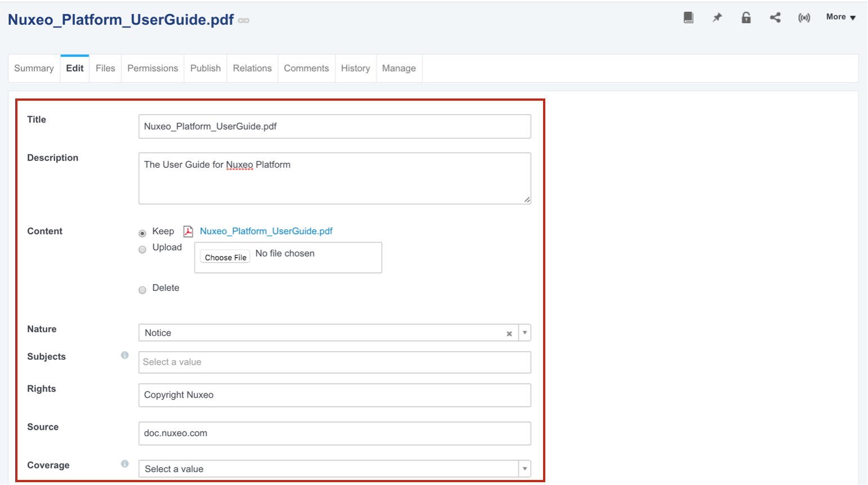Click the Title input field
Screen dimensions: 868x485
(334, 127)
